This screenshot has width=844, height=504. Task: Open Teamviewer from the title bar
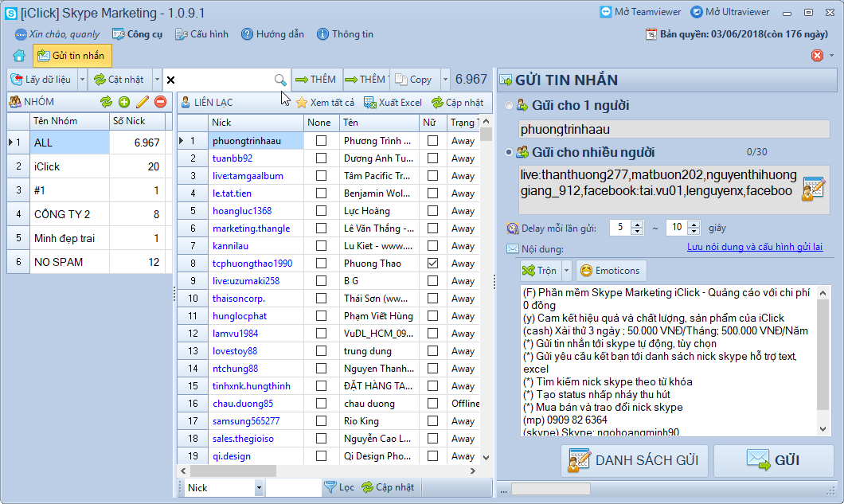point(640,12)
